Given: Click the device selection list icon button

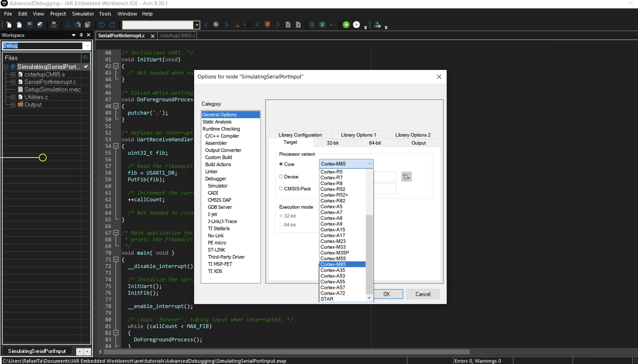Looking at the screenshot, I should tap(406, 177).
